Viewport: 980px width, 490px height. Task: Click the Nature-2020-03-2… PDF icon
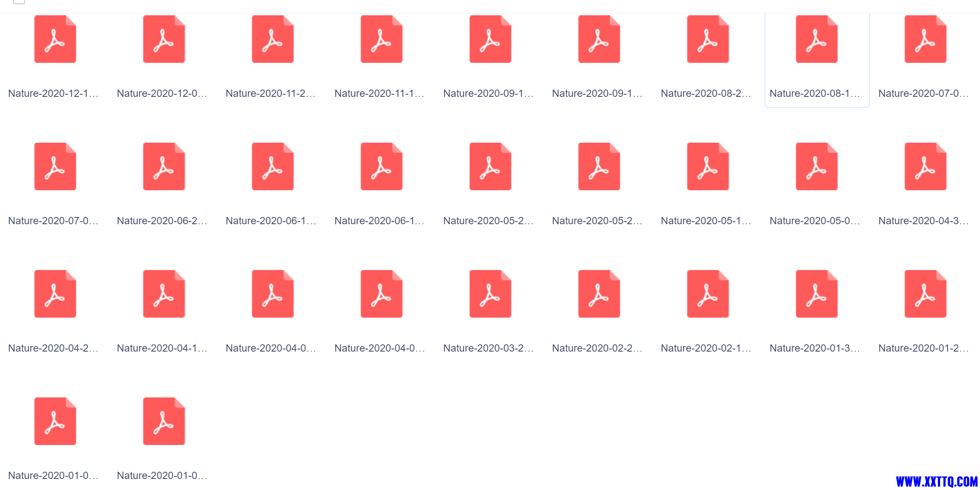click(x=490, y=294)
